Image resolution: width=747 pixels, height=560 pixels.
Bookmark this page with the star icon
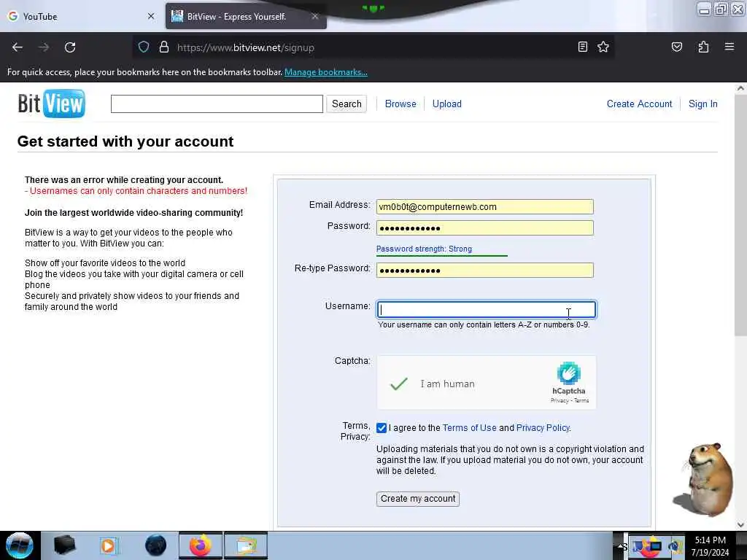(x=603, y=47)
